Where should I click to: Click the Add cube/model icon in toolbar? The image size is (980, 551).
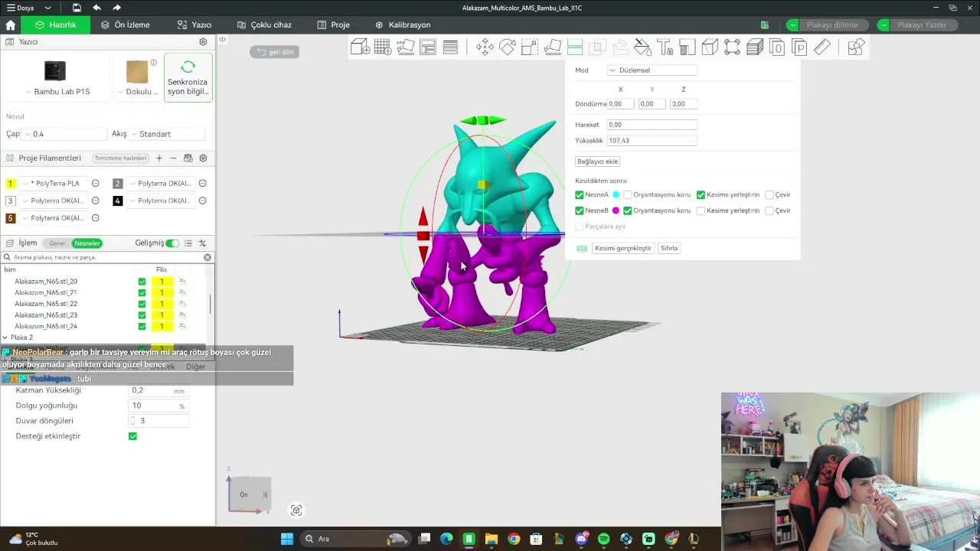361,47
